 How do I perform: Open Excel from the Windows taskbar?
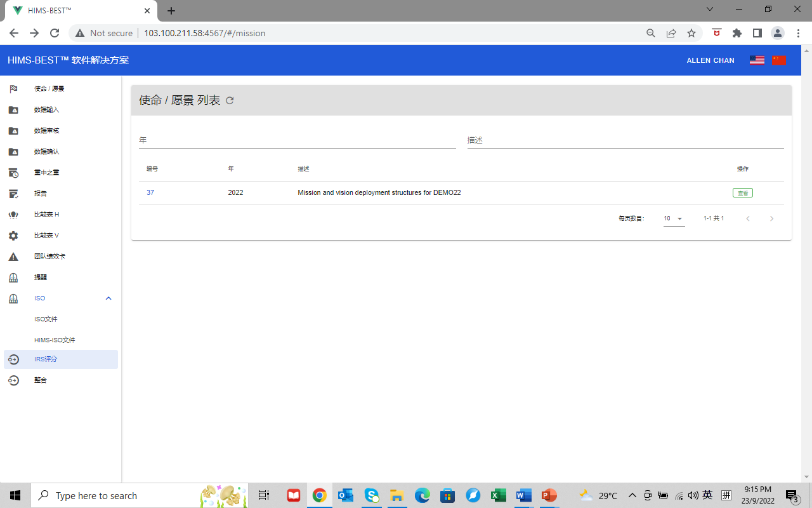coord(498,495)
